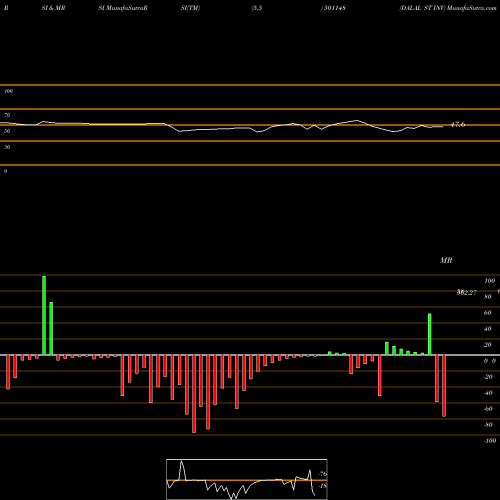The image size is (500, 500).
Task: Click the RSI axis label 30
Action: pyautogui.click(x=7, y=147)
